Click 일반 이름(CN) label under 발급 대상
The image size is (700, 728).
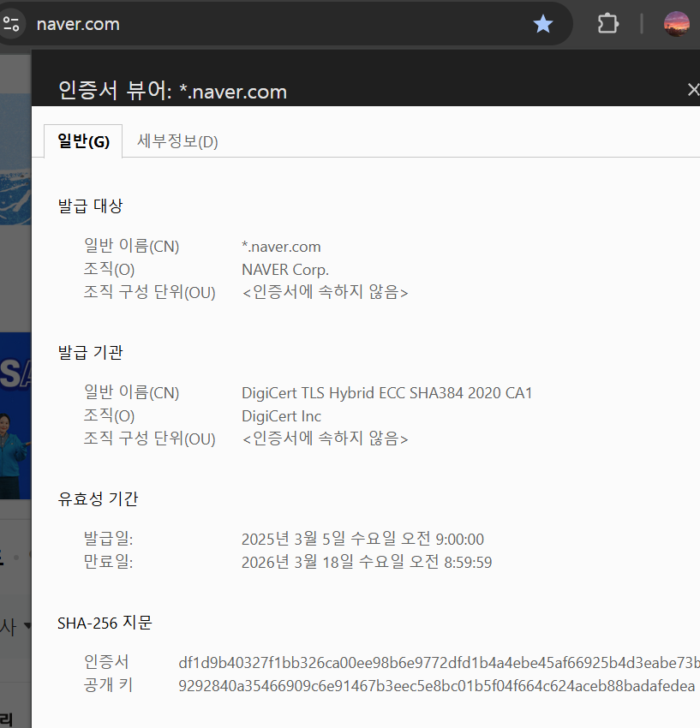tap(131, 246)
